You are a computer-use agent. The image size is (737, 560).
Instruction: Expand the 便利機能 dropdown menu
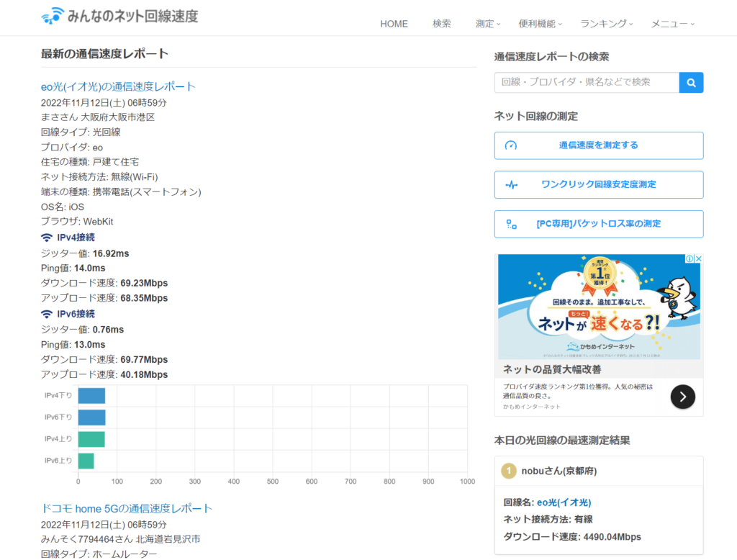pyautogui.click(x=540, y=24)
